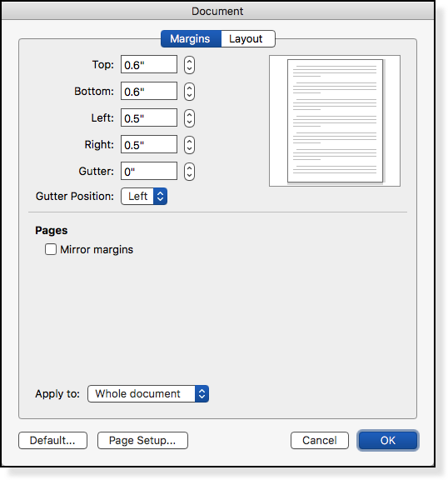Click the stepper beside Gutter field
448x480 pixels.
click(189, 172)
